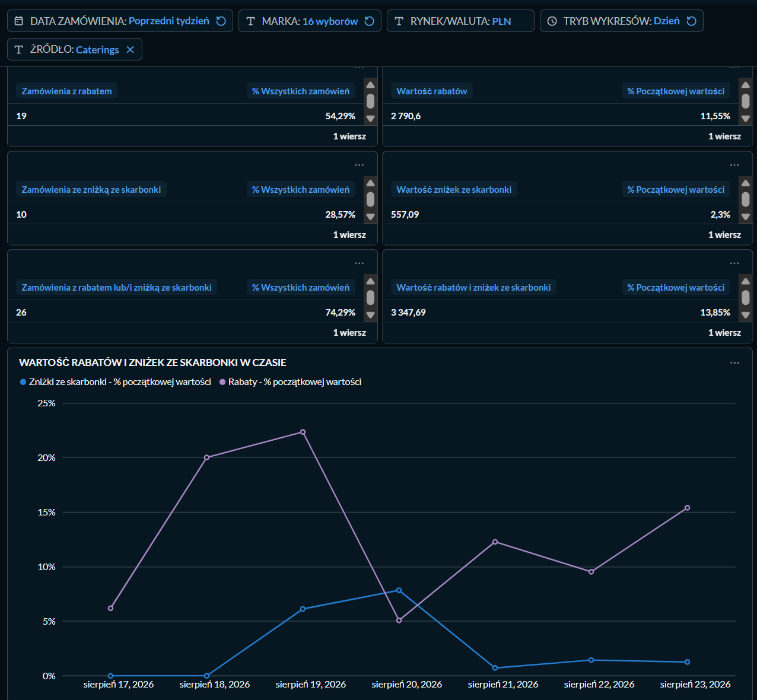Sort by Zamówienia z rabatem column header
The width and height of the screenshot is (757, 700).
coord(66,91)
